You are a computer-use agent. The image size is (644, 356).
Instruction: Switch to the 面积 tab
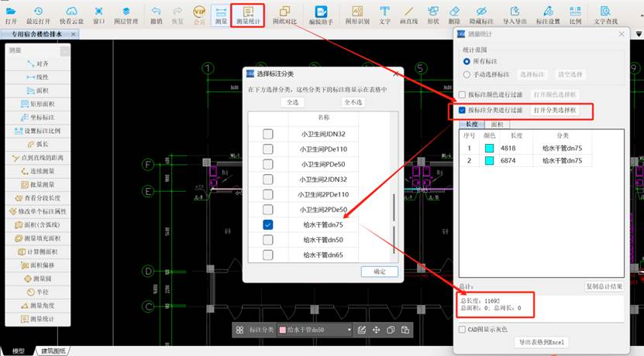[x=497, y=125]
